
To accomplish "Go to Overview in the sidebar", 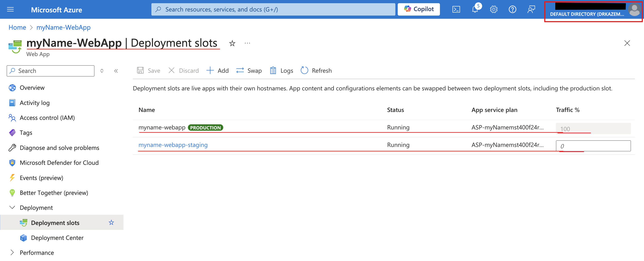I will click(32, 88).
